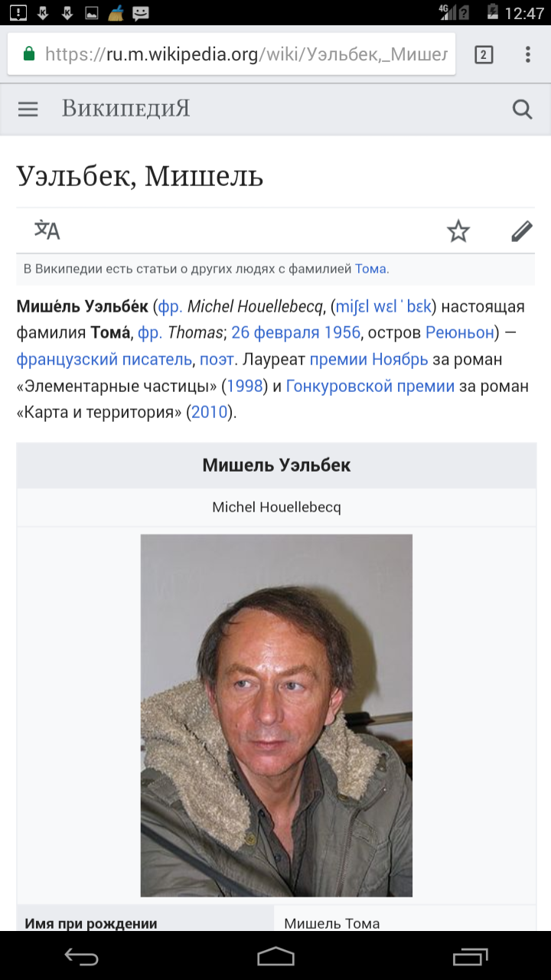Open Chrome's three-dot overflow menu

tap(528, 54)
